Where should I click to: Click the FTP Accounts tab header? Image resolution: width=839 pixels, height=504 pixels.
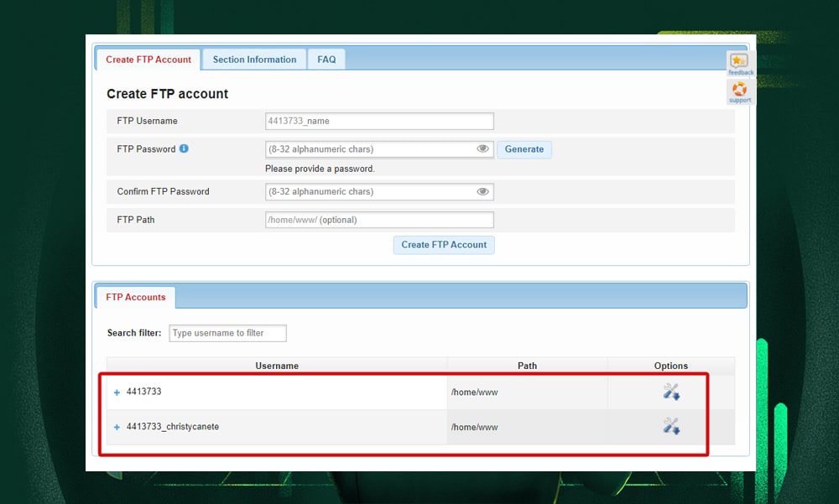(x=135, y=296)
